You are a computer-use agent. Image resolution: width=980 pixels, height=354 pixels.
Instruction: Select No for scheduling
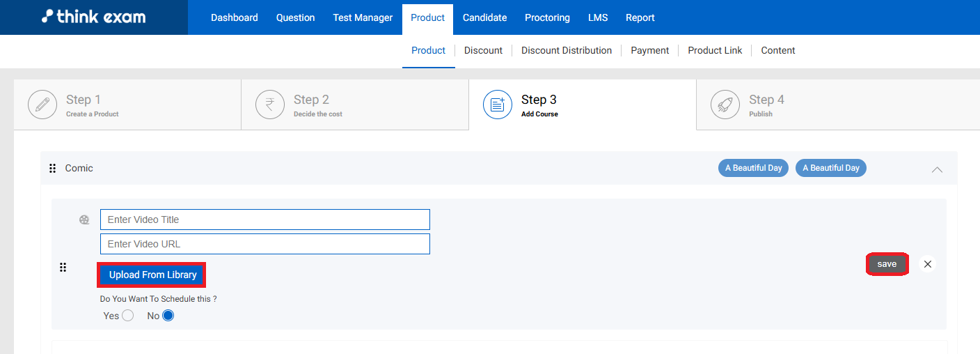[168, 316]
